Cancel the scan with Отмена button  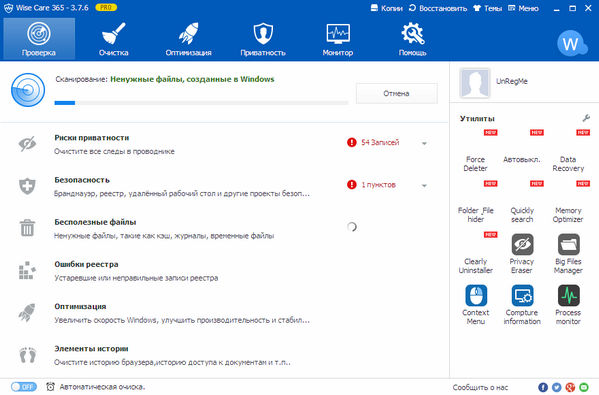(397, 93)
